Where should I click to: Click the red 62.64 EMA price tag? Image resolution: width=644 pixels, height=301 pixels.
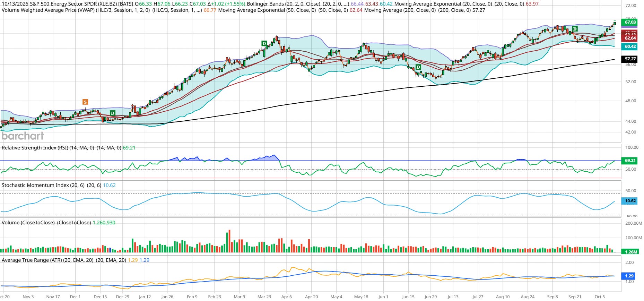tap(630, 38)
